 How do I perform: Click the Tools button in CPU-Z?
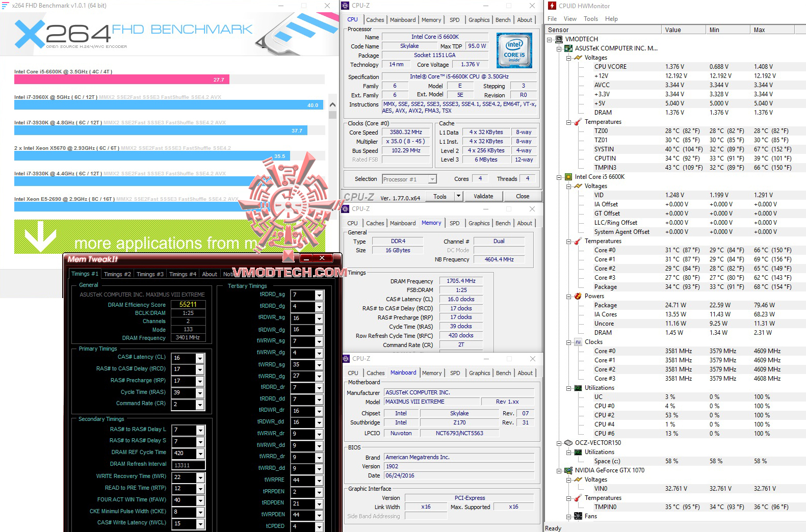point(440,196)
